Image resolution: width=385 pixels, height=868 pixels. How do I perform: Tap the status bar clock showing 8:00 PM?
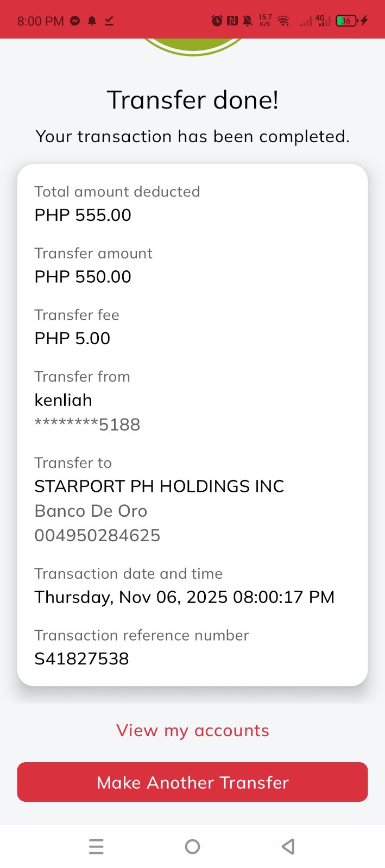point(40,21)
